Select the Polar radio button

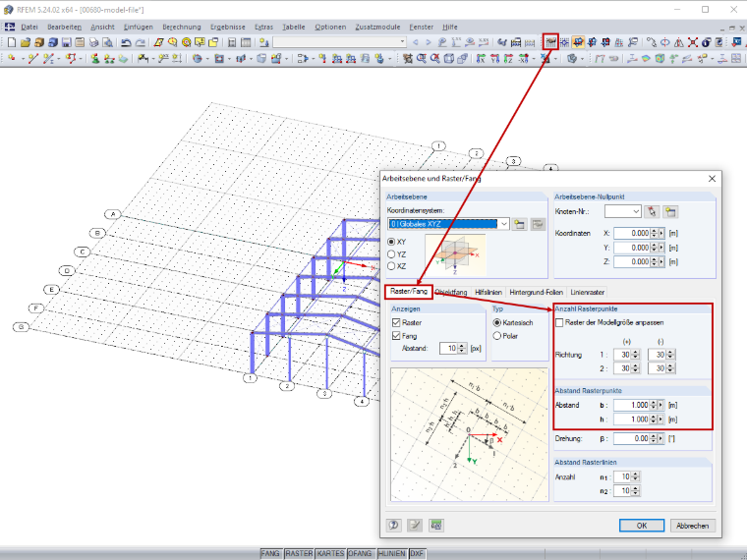pos(497,336)
